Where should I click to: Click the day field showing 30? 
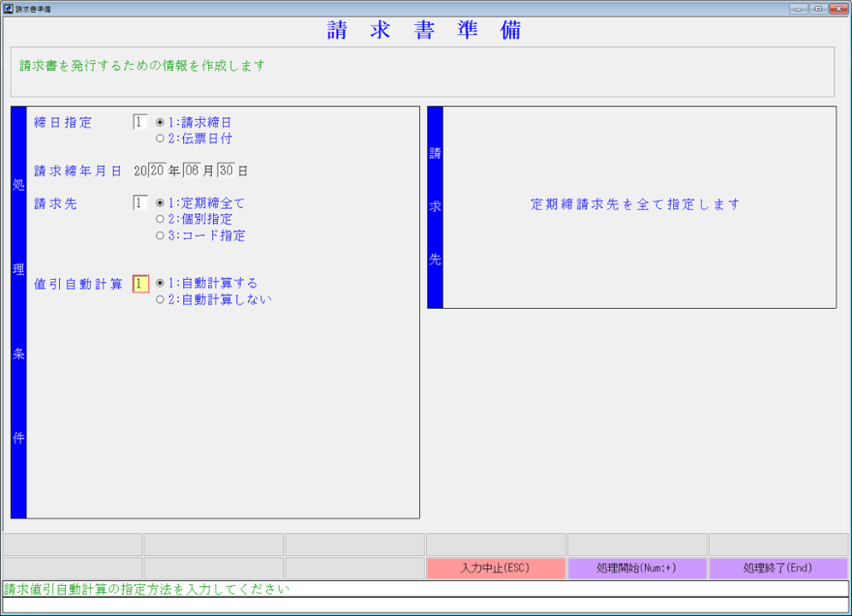(x=226, y=171)
